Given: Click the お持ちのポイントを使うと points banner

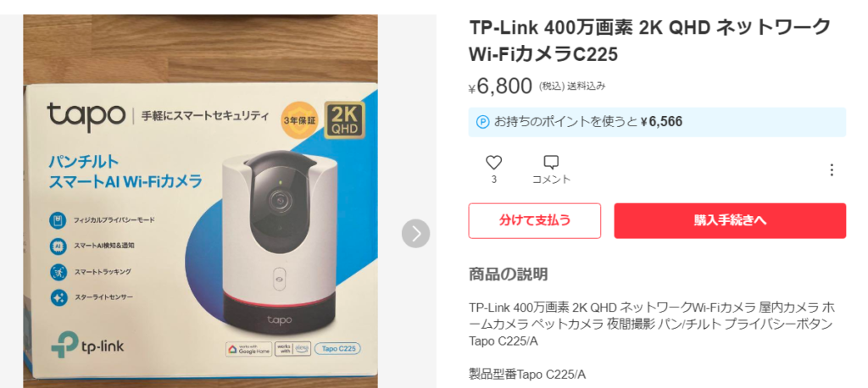Looking at the screenshot, I should 657,122.
